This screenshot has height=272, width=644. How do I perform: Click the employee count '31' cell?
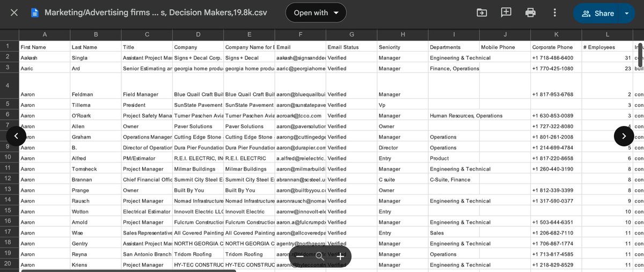point(607,58)
